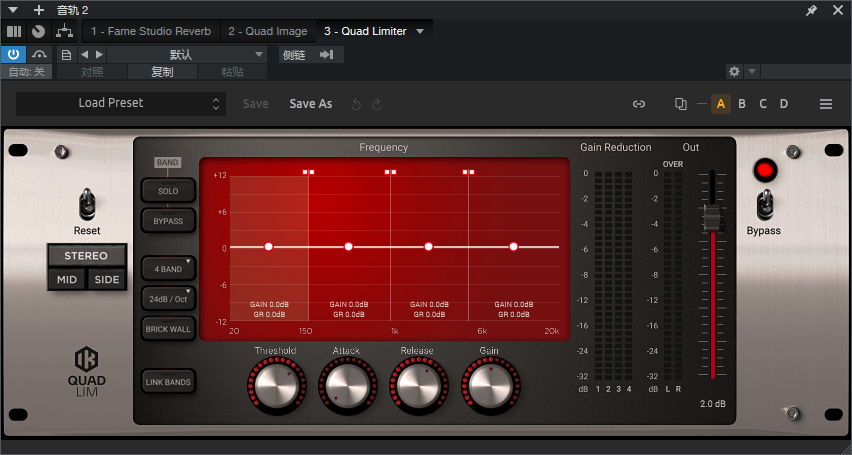
Task: Show the channel view bars icon
Action: 14,32
